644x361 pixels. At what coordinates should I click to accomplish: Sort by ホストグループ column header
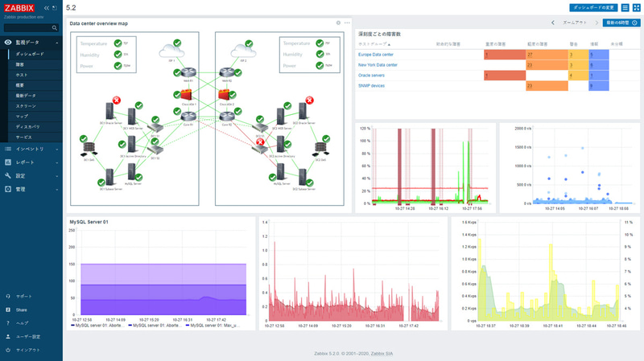374,44
